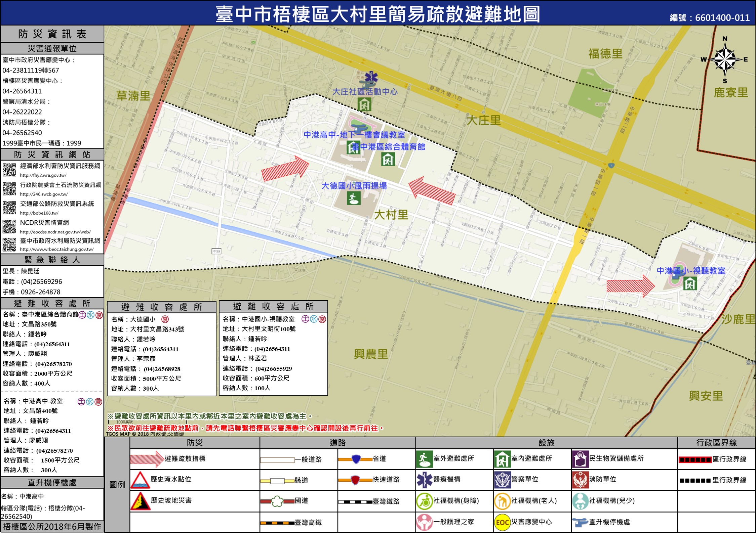Click the outdoor shelter icon at 大德國小風雨操場
Image resolution: width=756 pixels, height=533 pixels.
coord(354,198)
